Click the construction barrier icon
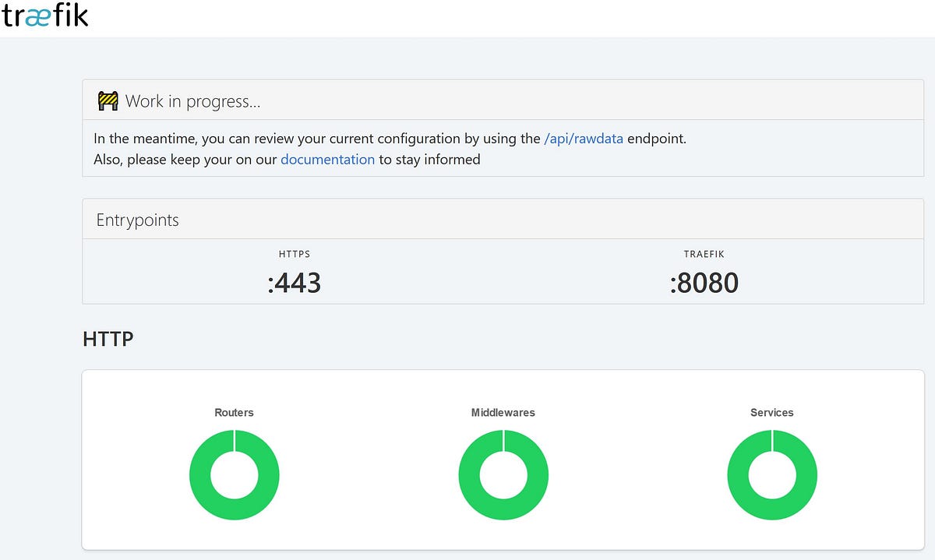 pos(108,100)
